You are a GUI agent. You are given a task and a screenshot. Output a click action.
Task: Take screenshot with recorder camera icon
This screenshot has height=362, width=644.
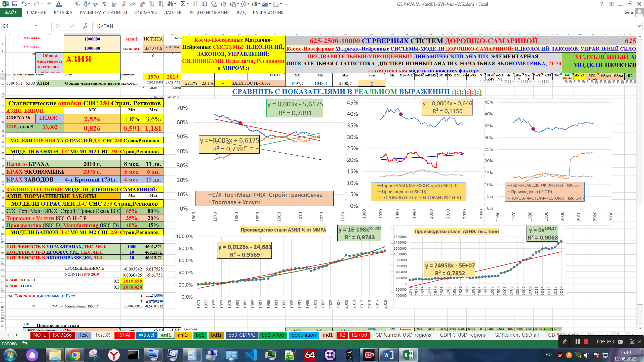pyautogui.click(x=620, y=342)
